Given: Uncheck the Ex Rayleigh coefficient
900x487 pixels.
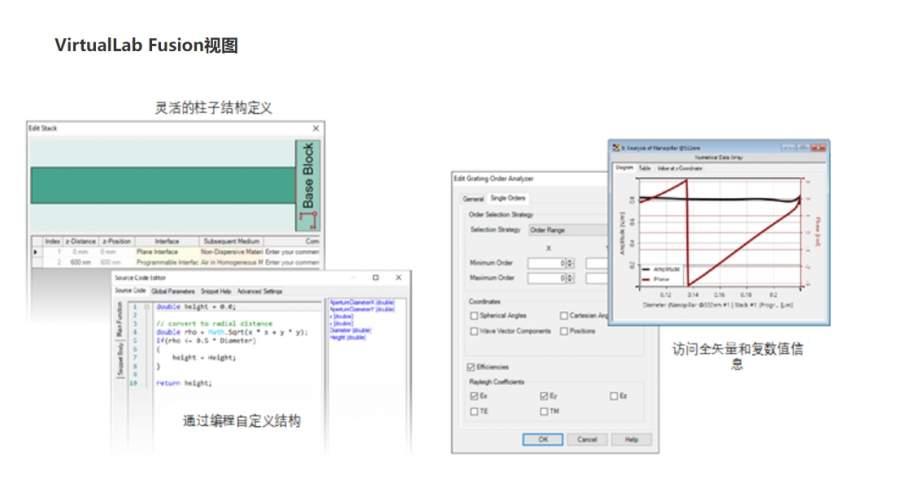Looking at the screenshot, I should tap(474, 396).
